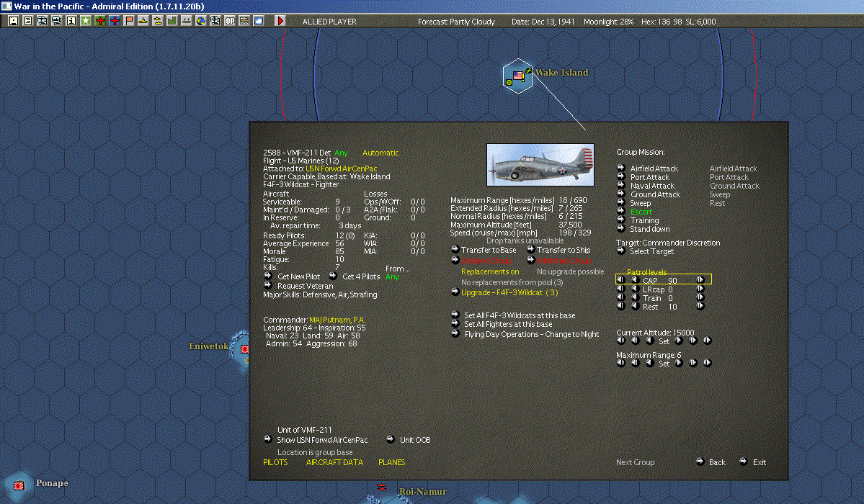Click the red flag toolbar icon
This screenshot has height=504, width=864.
coord(129,21)
